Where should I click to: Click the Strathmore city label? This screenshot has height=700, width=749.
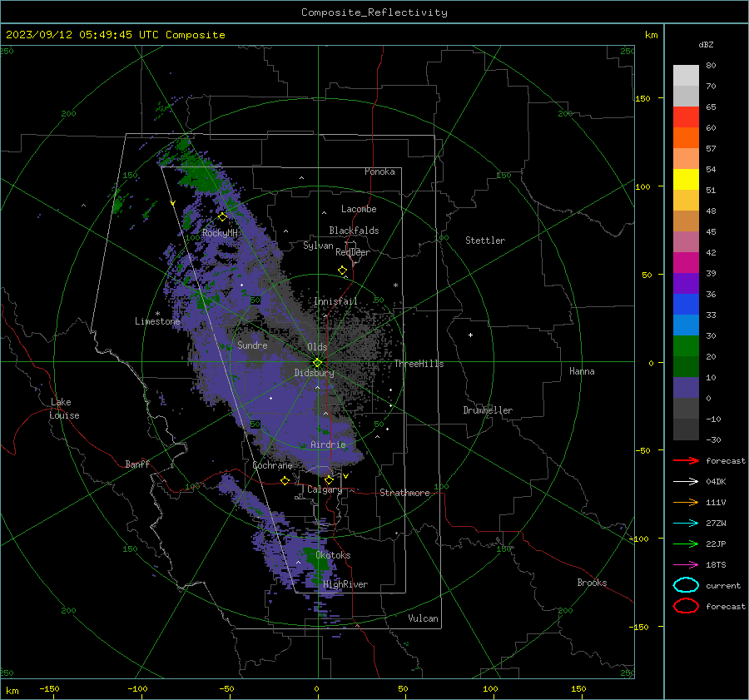click(x=405, y=493)
